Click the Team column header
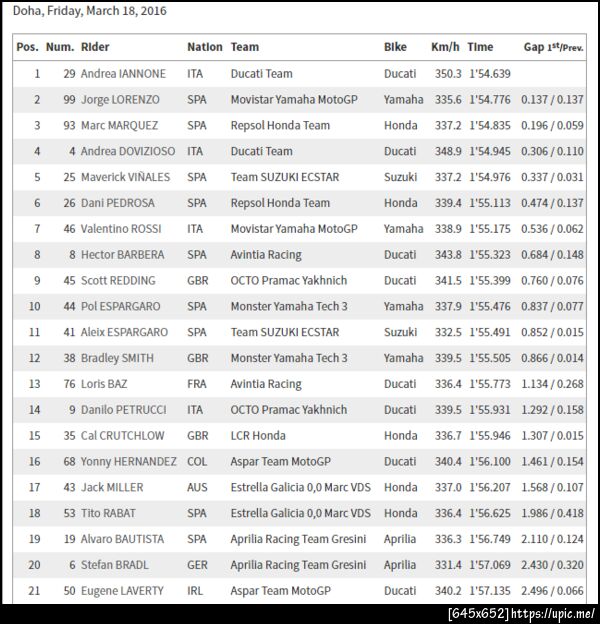 pos(244,47)
